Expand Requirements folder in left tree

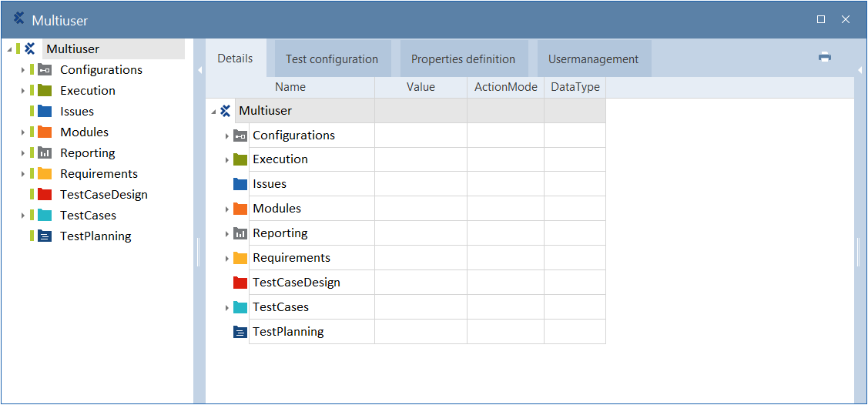[23, 174]
